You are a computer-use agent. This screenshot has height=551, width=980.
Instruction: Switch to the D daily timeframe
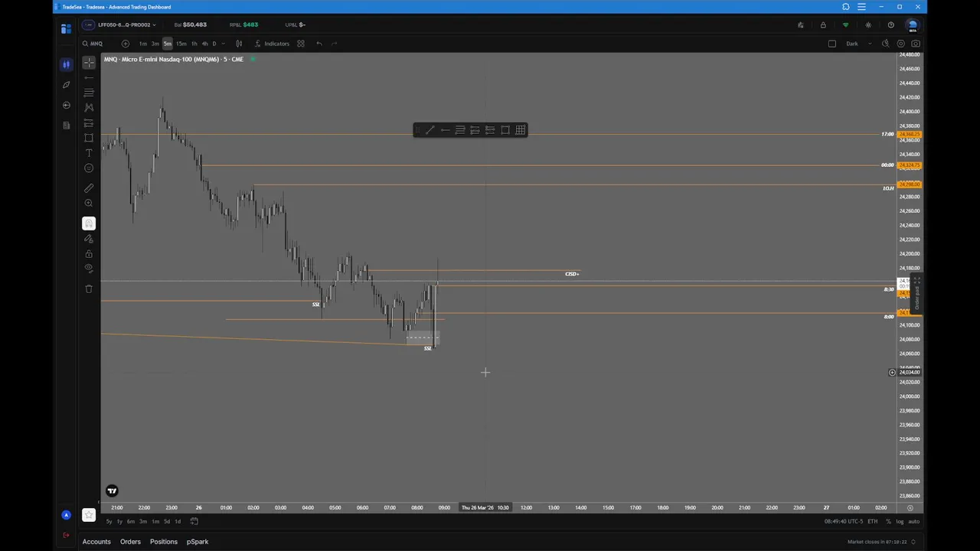214,44
